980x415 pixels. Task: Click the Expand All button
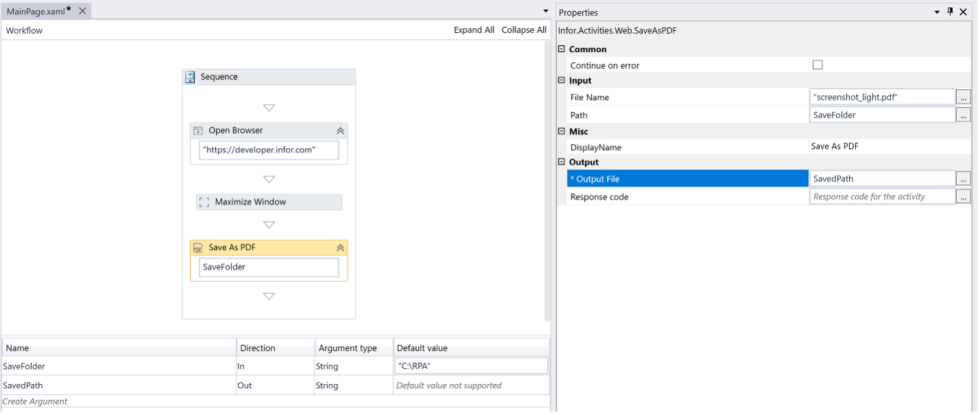474,30
